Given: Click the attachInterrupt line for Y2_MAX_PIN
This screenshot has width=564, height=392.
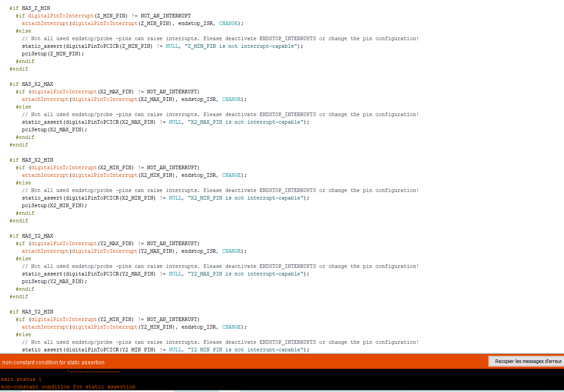Looking at the screenshot, I should click(x=134, y=251).
